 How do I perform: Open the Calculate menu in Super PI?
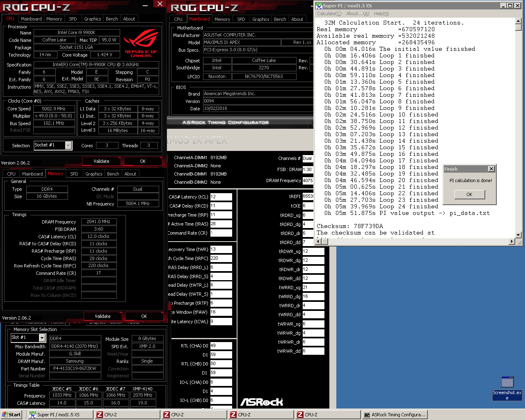(x=329, y=14)
